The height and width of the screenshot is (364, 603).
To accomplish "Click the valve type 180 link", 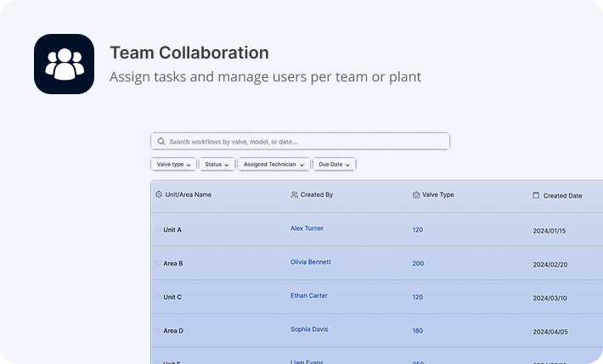I will (418, 331).
